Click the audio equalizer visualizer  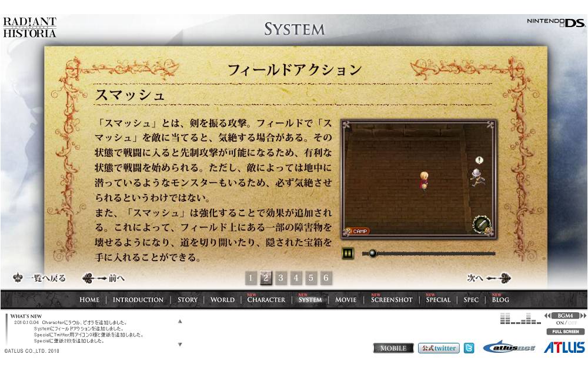click(520, 318)
